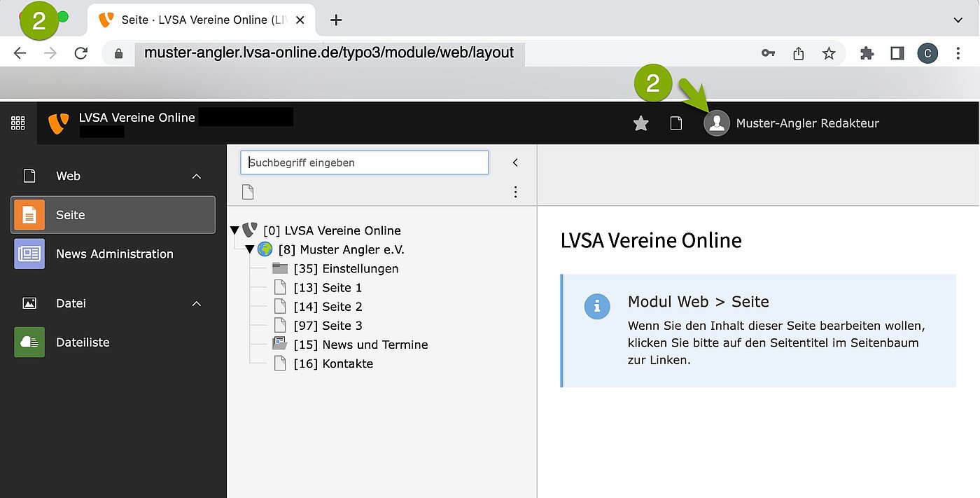
Task: Click the Suchbegriff eingeben search field
Action: [365, 162]
